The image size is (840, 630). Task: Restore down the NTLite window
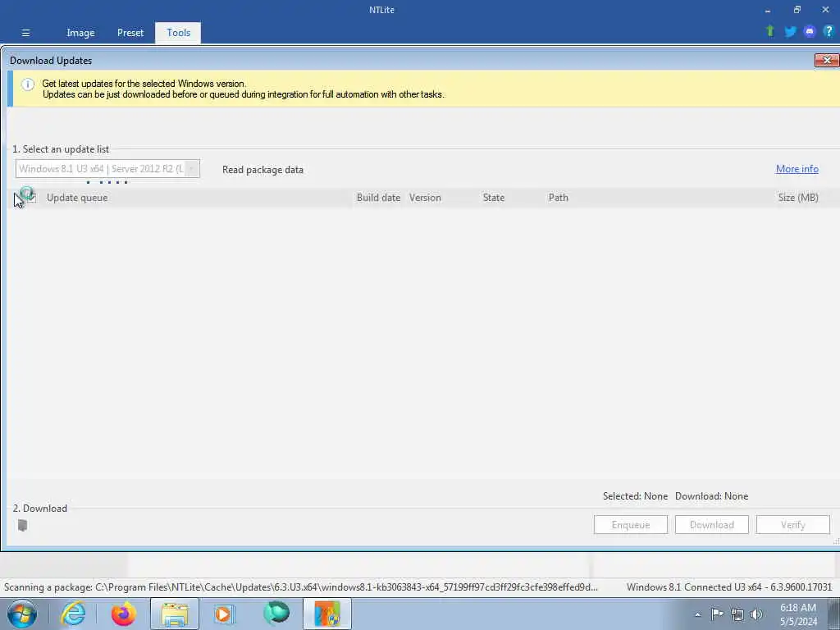coord(797,10)
